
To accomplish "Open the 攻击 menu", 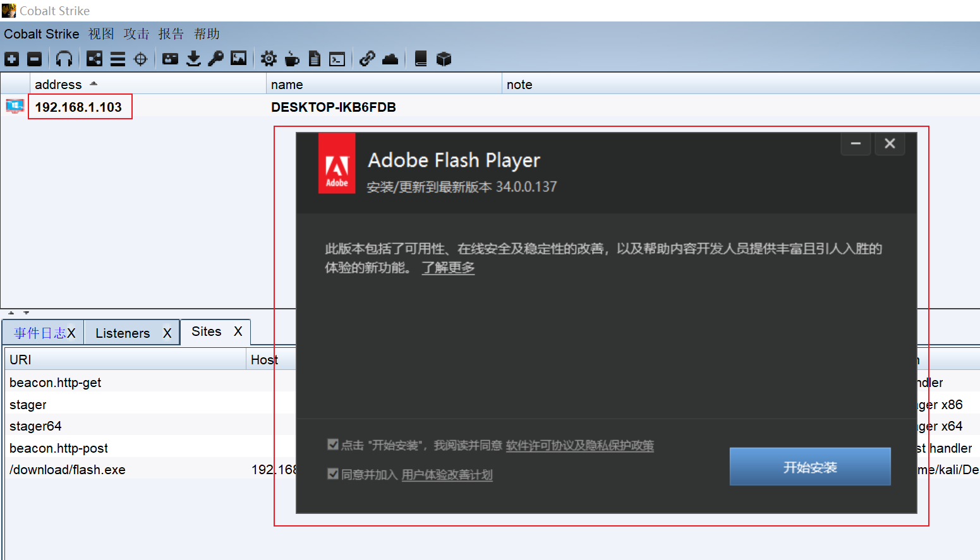I will click(136, 34).
